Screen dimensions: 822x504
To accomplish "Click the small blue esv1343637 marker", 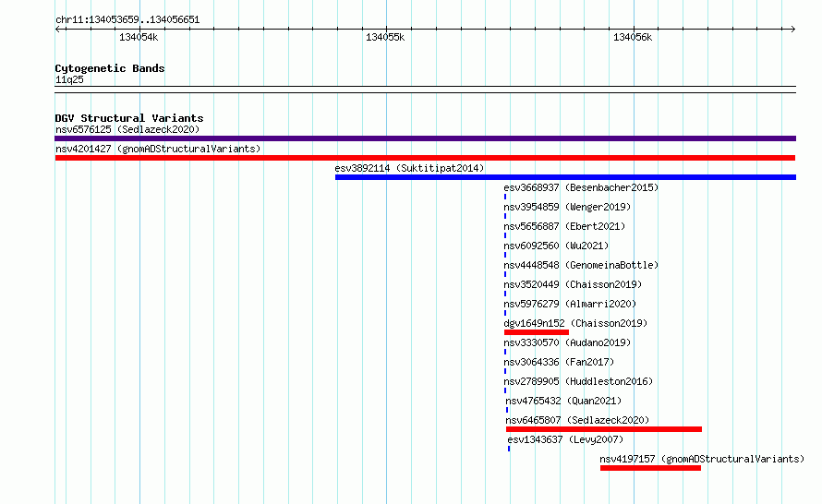I will pos(509,449).
